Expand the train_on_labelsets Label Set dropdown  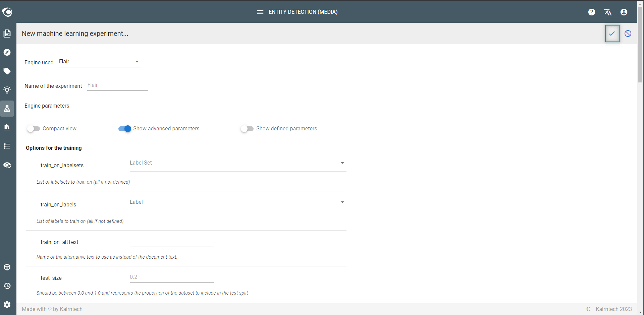click(x=238, y=163)
